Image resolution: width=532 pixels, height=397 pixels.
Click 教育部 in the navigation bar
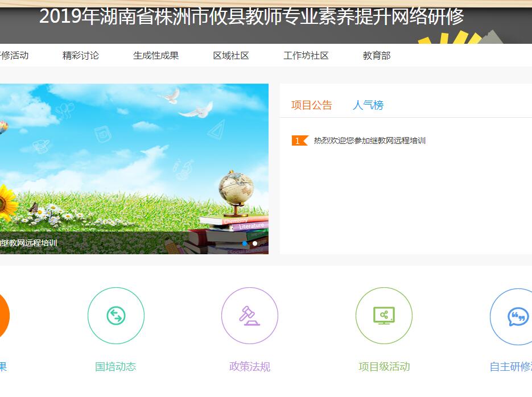click(377, 56)
